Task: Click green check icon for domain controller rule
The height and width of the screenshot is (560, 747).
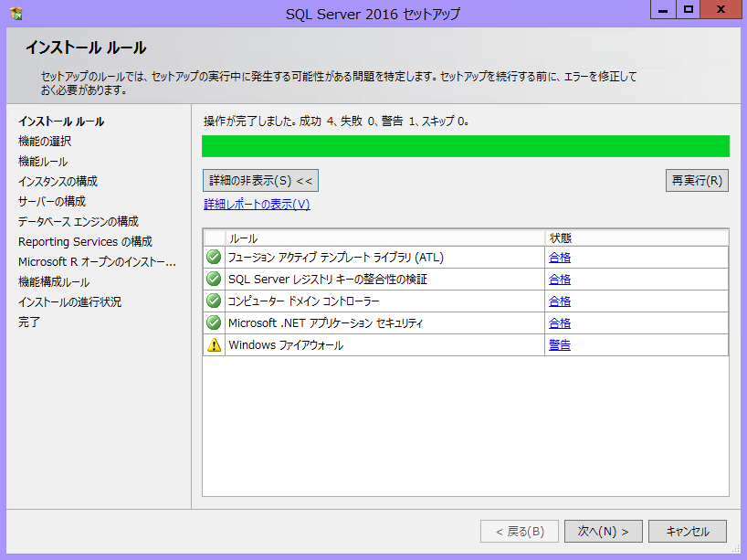Action: click(x=214, y=301)
